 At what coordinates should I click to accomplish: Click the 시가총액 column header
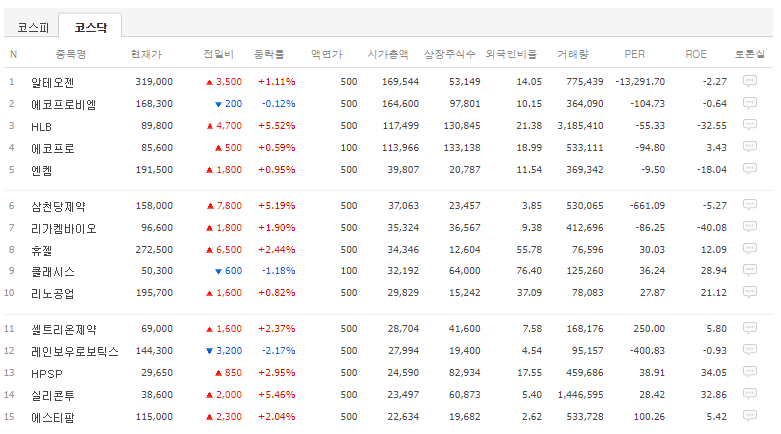tap(388, 54)
